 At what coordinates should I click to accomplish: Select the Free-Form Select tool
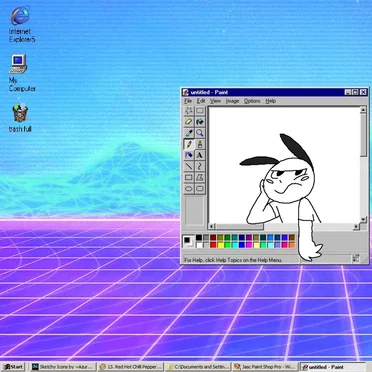coord(189,111)
